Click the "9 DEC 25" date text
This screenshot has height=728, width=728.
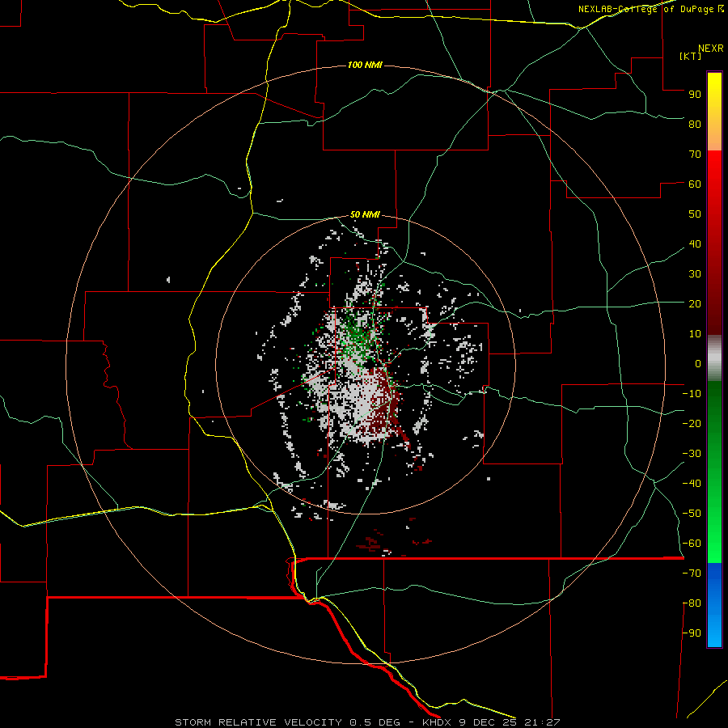pyautogui.click(x=488, y=722)
